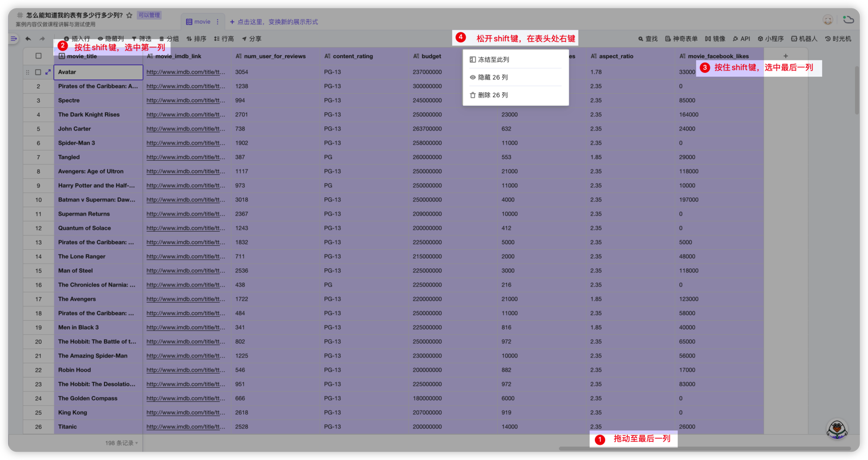
Task: Click the movie_imdb_link column header
Action: click(187, 56)
